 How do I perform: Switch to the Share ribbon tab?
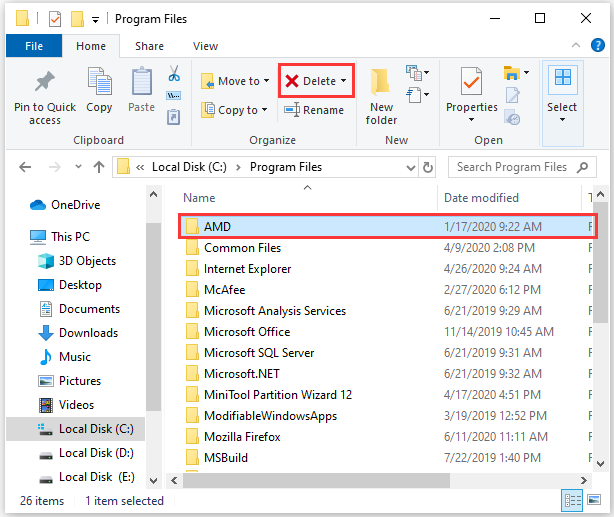149,46
